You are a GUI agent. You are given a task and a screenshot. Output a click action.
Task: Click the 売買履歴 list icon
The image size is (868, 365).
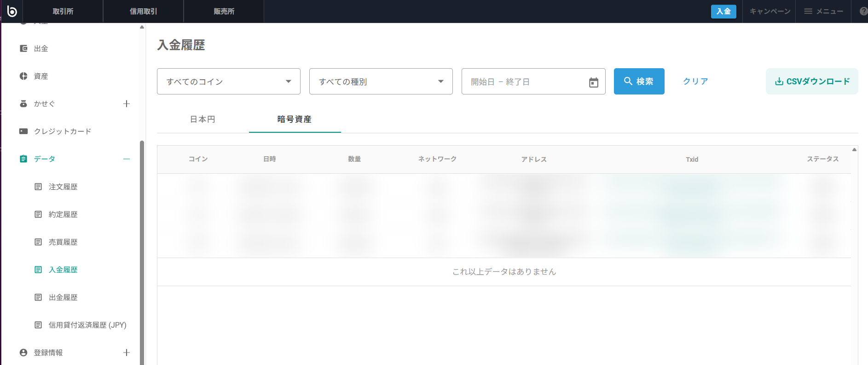pyautogui.click(x=38, y=242)
